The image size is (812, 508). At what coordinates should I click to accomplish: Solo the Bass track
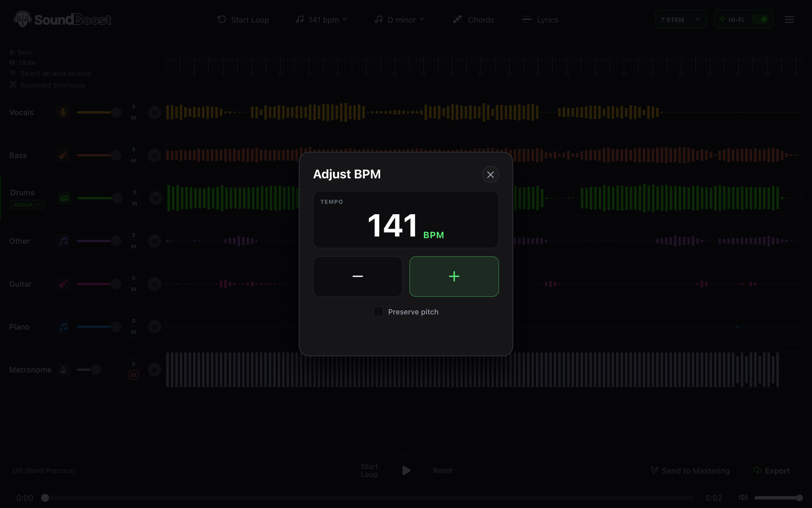point(134,150)
